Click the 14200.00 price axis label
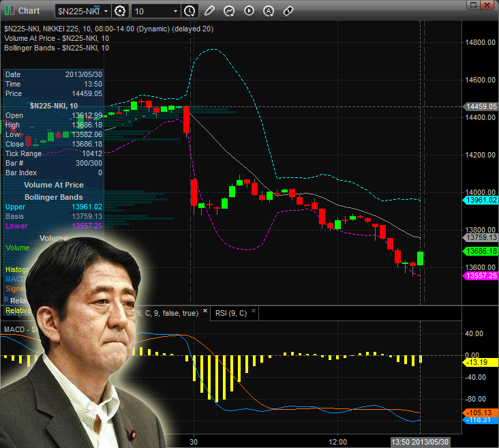Viewport: 499px width, 448px height. pos(480,155)
